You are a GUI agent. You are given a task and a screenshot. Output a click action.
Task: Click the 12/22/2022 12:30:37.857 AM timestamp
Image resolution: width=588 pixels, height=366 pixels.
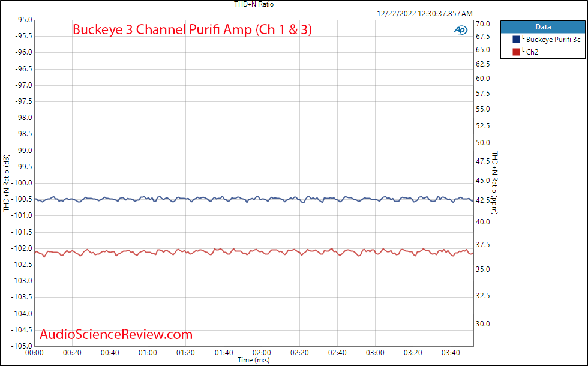point(425,14)
